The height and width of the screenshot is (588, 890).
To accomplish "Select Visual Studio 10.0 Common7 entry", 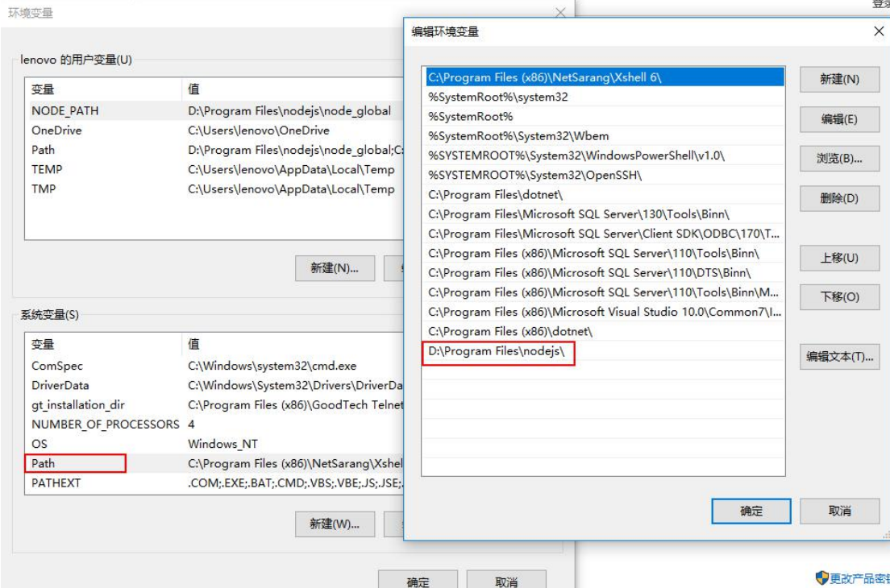I will (x=605, y=312).
